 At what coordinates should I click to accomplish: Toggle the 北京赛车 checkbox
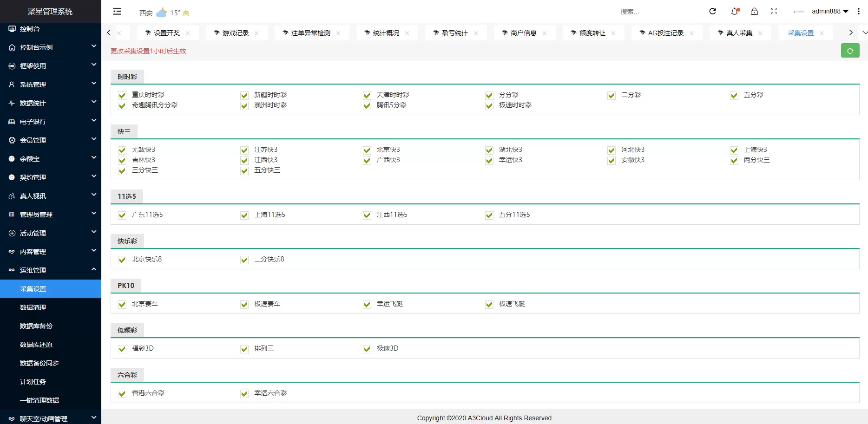tap(122, 304)
